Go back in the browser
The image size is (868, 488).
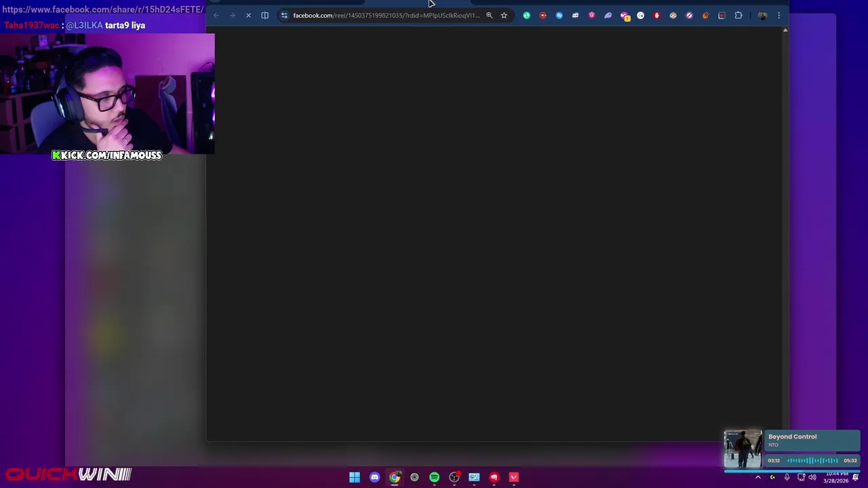216,15
